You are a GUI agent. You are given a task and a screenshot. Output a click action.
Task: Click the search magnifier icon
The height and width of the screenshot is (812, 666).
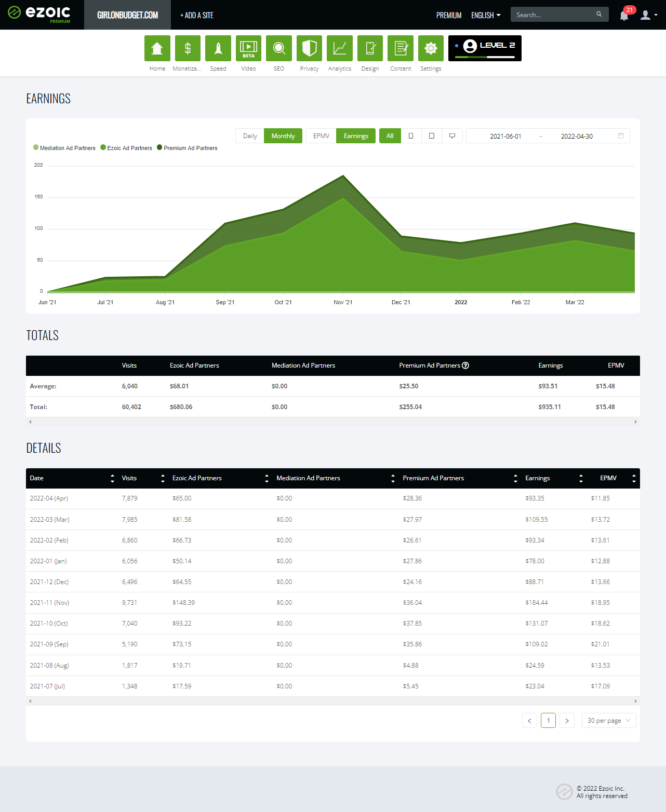[599, 15]
